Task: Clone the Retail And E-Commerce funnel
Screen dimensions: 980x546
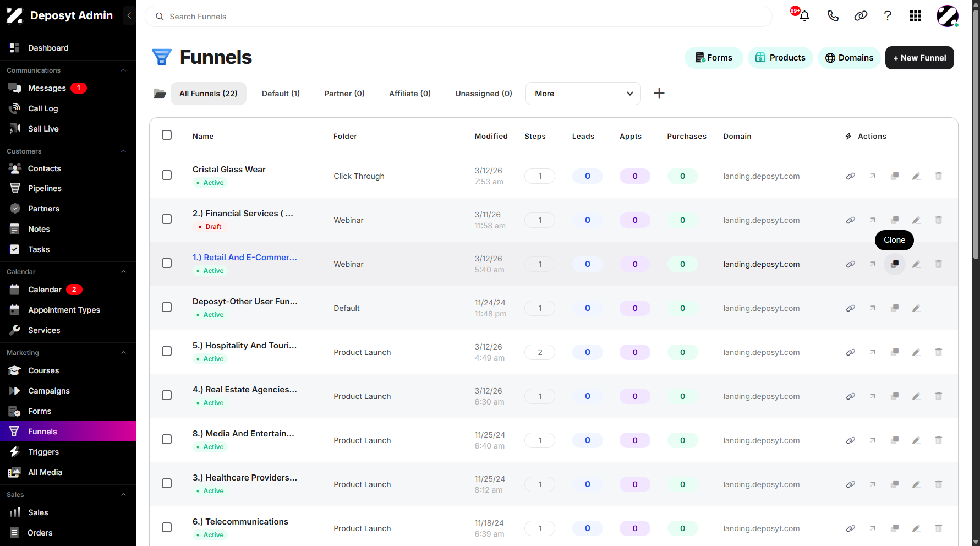Action: [x=895, y=264]
